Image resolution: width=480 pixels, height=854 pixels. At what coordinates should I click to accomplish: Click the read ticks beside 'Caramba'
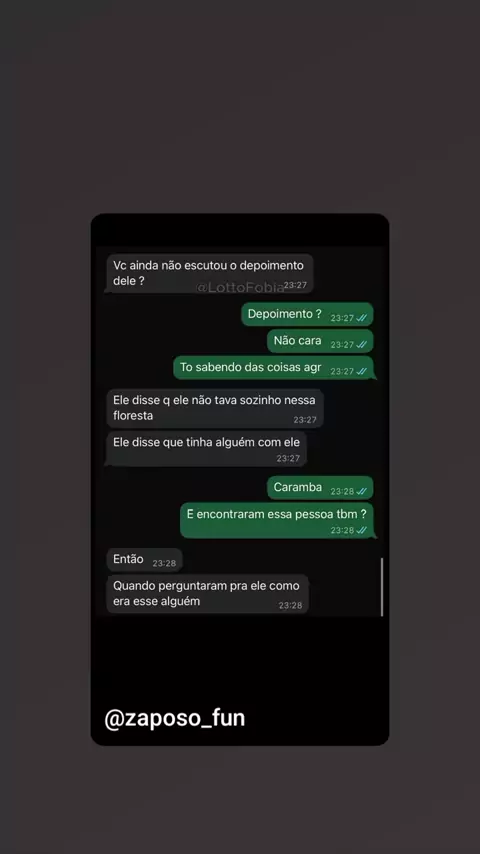[x=362, y=491]
